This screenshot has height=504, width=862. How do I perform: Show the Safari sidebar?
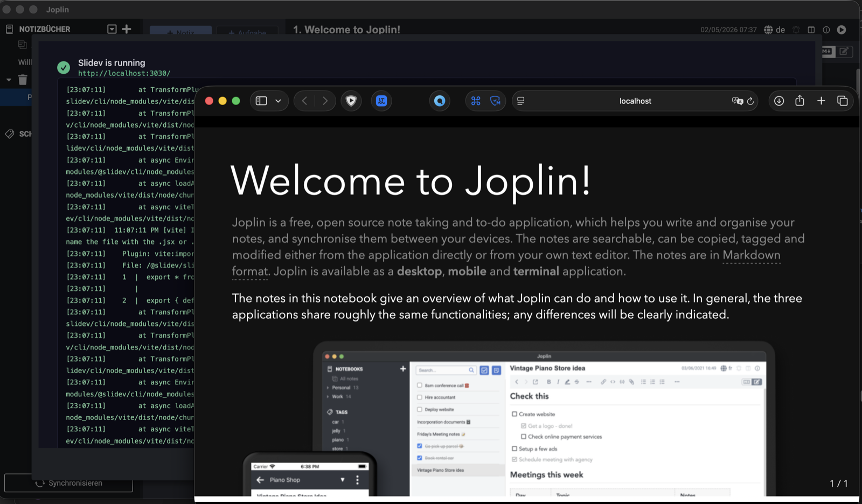click(261, 101)
